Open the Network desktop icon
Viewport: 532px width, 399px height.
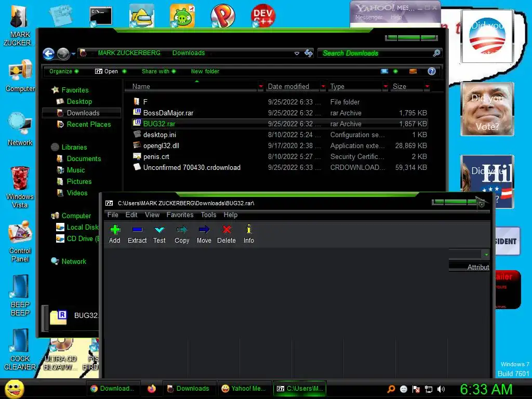20,129
